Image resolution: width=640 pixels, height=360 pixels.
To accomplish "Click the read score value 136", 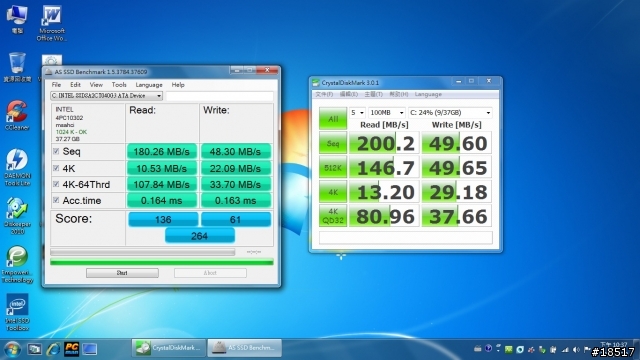I will (163, 220).
